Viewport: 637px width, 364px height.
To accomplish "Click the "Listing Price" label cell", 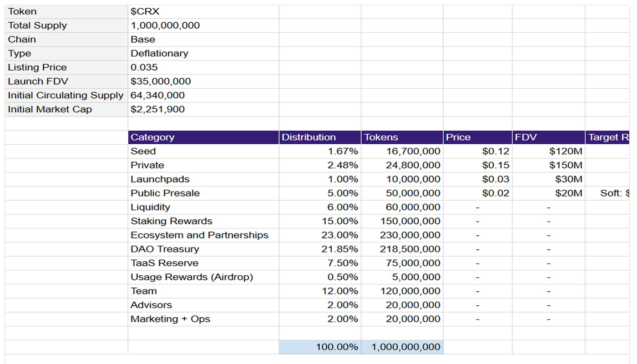I will [x=66, y=67].
